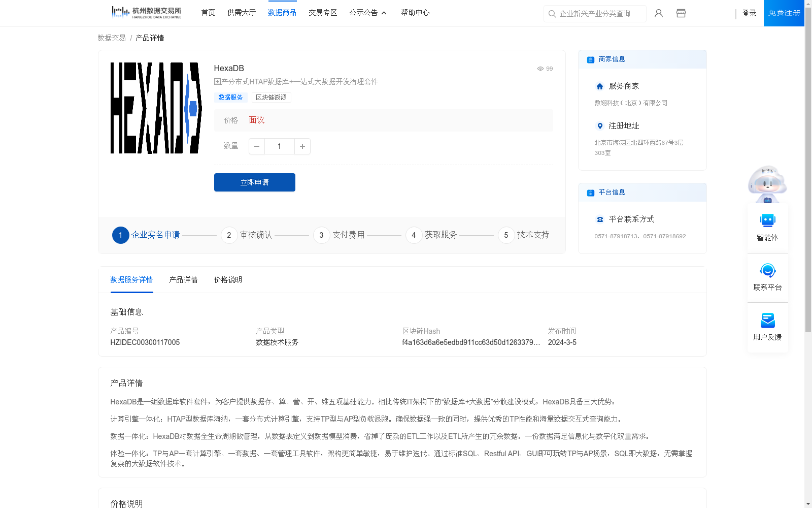Click step 3 支付费用
Screen dimensions: 812x508
[339, 235]
